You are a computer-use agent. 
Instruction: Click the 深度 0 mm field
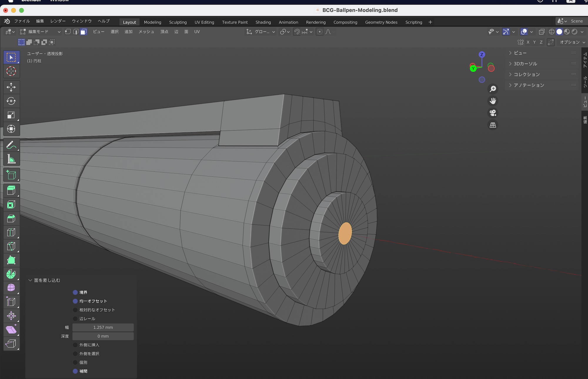click(x=103, y=336)
